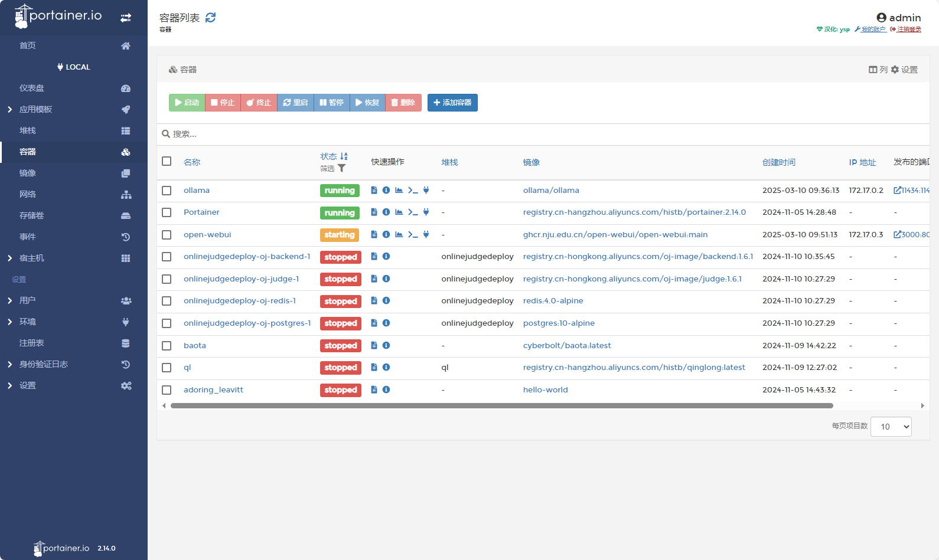Refresh the container list icon
The width and height of the screenshot is (939, 560).
click(x=210, y=18)
